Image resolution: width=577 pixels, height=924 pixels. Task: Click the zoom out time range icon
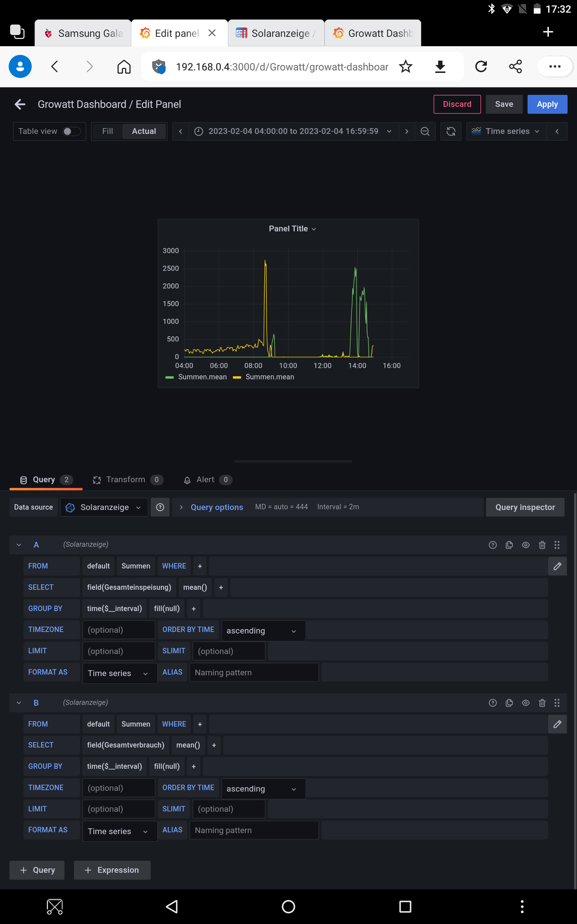[x=425, y=131]
